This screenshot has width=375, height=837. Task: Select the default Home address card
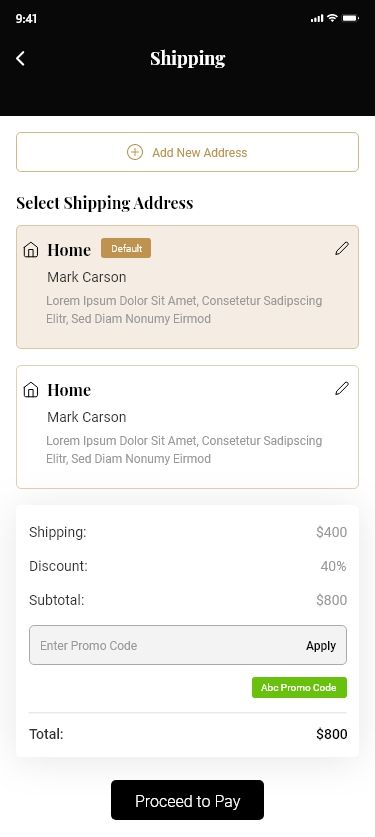coord(187,287)
